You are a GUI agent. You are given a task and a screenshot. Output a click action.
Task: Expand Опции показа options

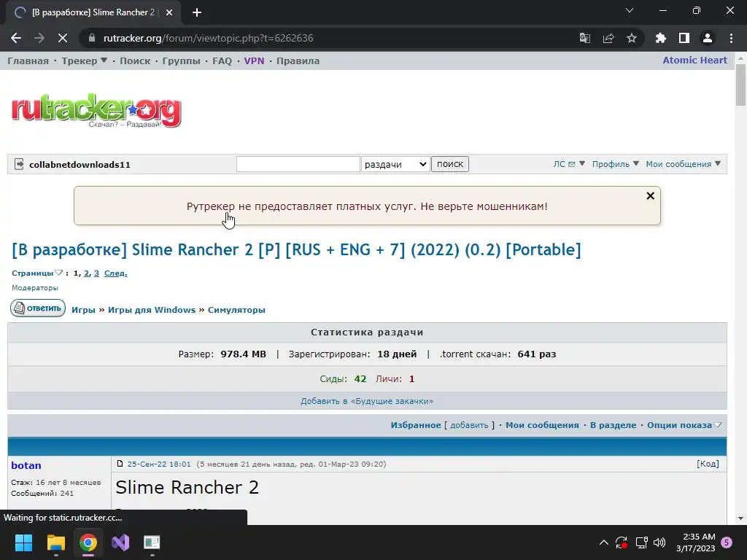[x=684, y=425]
